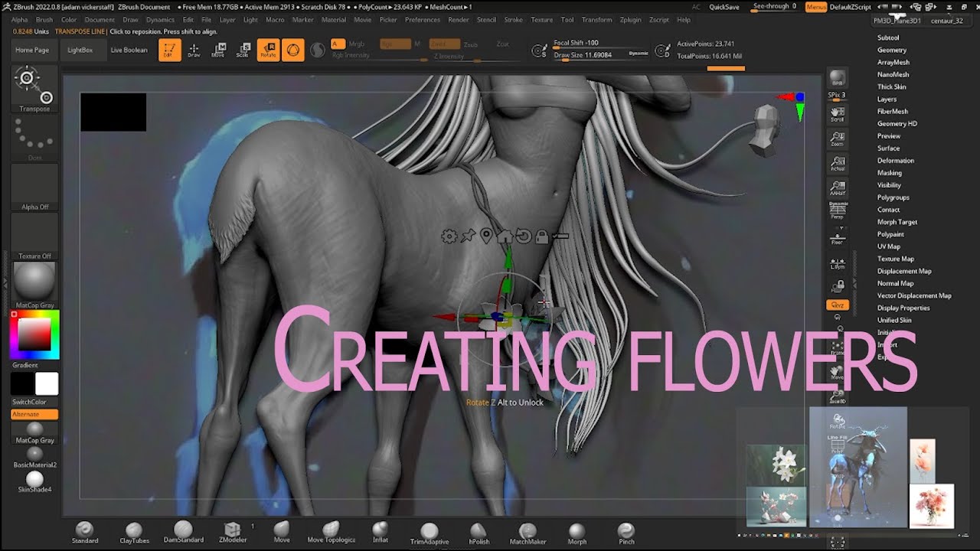Toggle the Dynamic draw size button

point(638,54)
